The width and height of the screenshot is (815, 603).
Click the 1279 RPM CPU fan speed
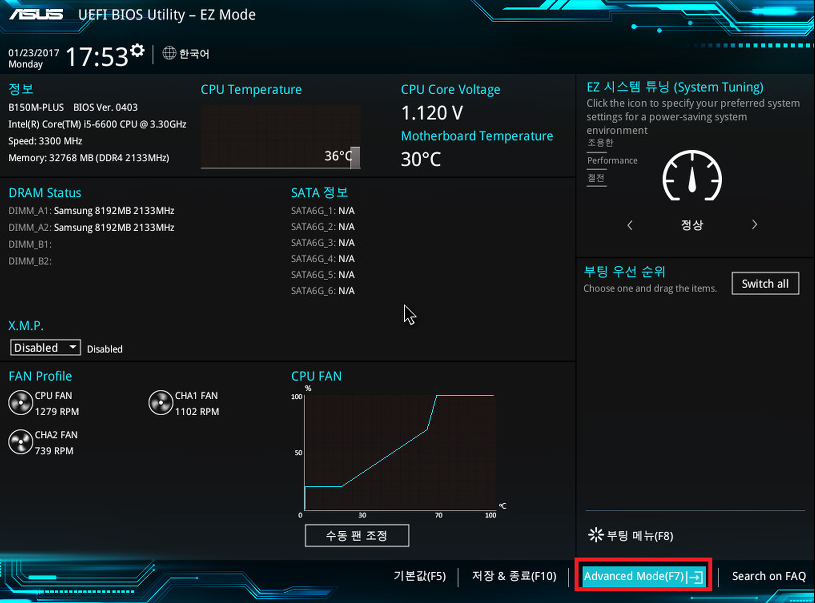tap(57, 411)
